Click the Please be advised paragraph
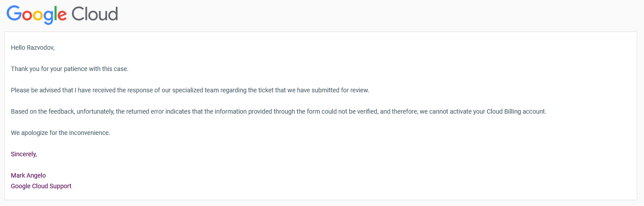This screenshot has height=206, width=644. point(190,90)
